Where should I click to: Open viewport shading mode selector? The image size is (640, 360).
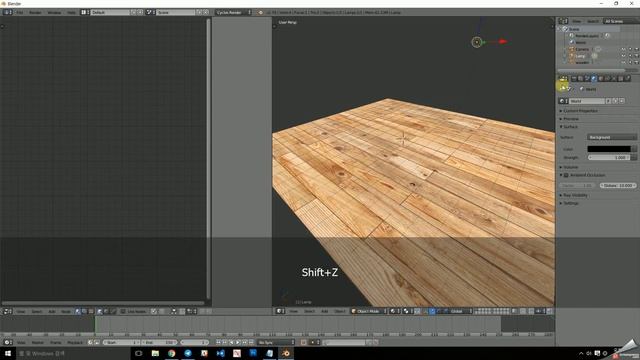coord(394,311)
